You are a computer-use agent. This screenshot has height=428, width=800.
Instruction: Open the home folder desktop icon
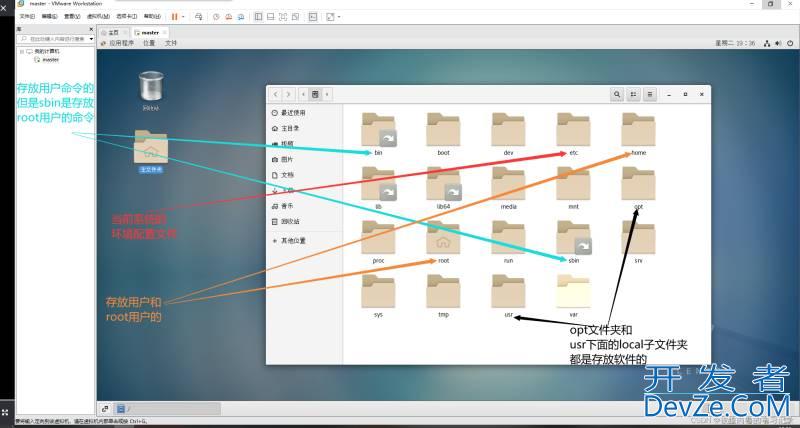coord(151,148)
